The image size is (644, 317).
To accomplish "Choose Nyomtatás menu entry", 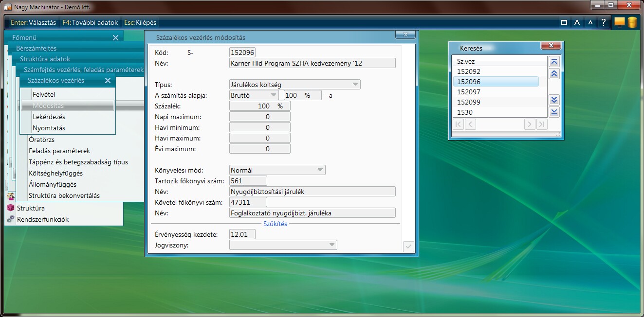I will point(49,128).
